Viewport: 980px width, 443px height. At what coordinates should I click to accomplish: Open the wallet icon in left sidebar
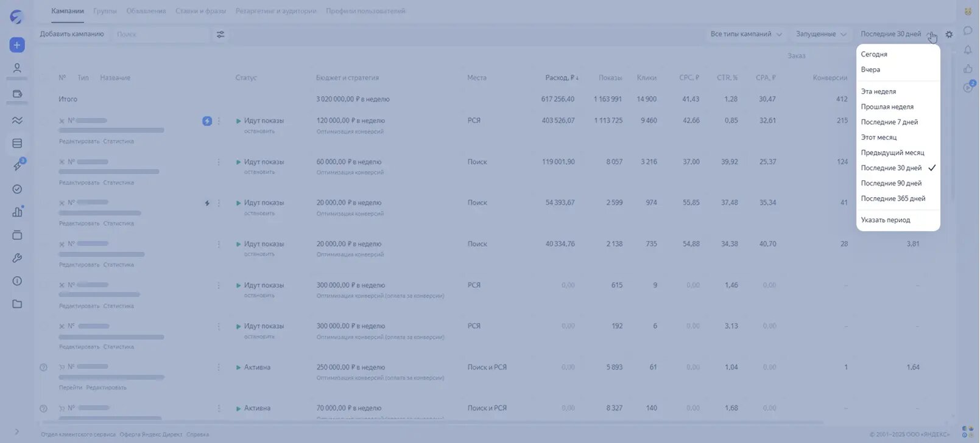click(x=17, y=94)
